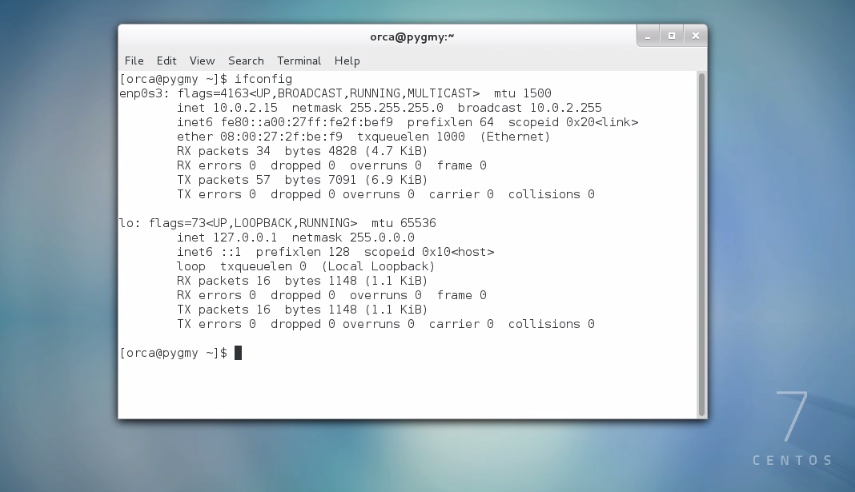Click '(Ethernet)' label
This screenshot has width=855, height=492.
515,137
